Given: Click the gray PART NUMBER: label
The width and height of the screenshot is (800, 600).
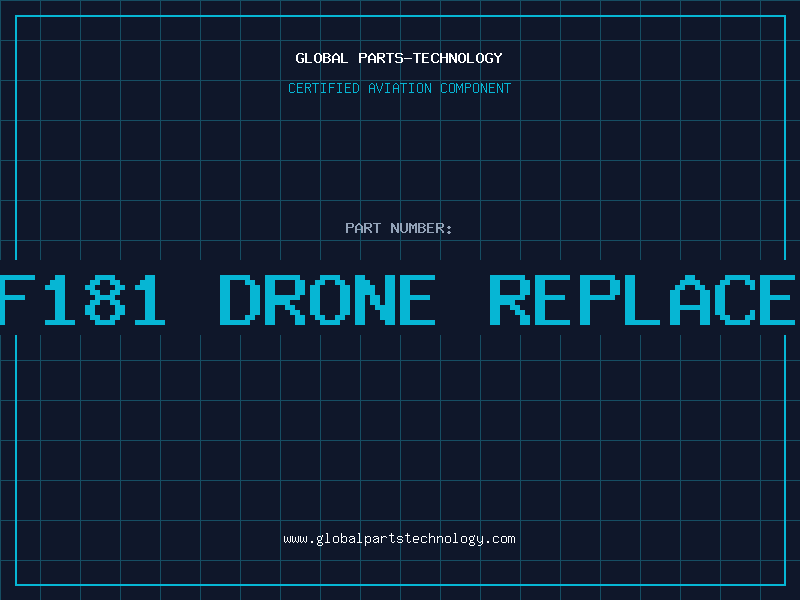Looking at the screenshot, I should [399, 228].
